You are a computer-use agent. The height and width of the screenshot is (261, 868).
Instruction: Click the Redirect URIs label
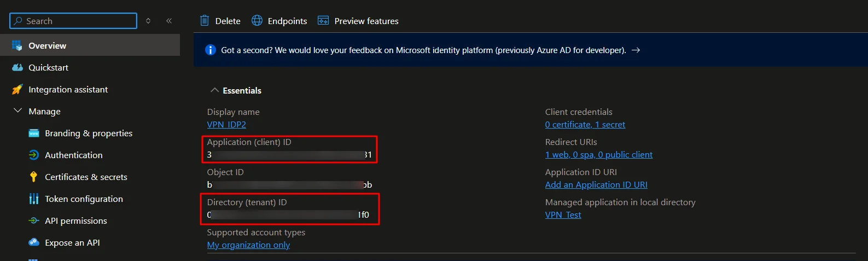[571, 142]
